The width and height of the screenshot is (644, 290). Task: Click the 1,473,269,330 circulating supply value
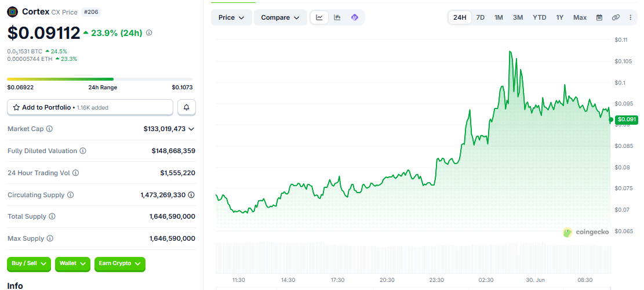point(163,195)
